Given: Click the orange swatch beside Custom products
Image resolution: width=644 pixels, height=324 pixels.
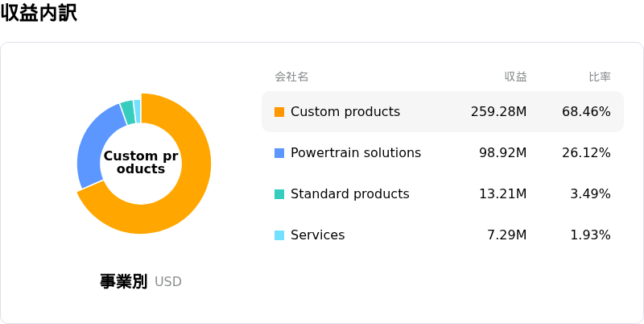Looking at the screenshot, I should point(279,112).
